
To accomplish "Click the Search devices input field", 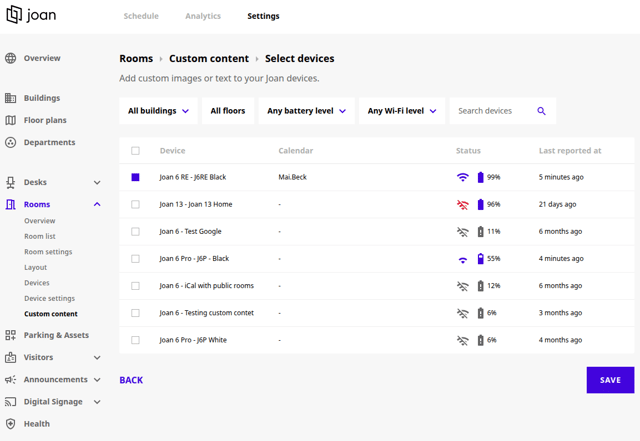I will coord(492,111).
